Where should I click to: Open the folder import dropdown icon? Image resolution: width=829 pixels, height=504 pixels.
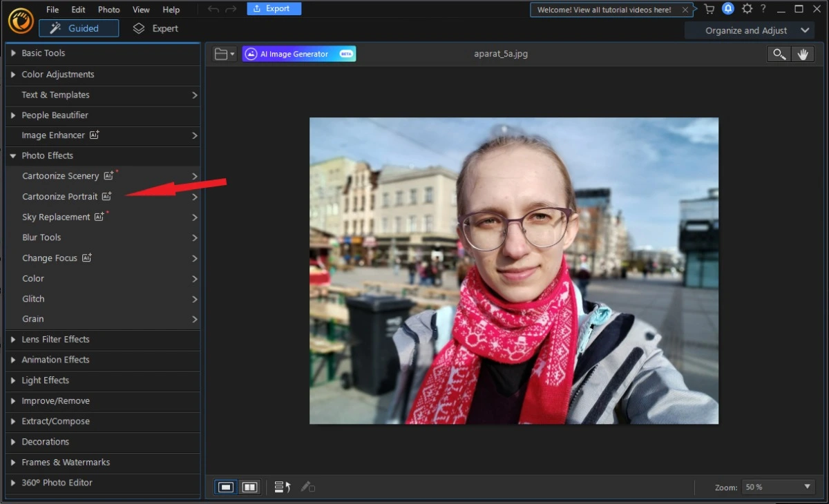(x=225, y=54)
